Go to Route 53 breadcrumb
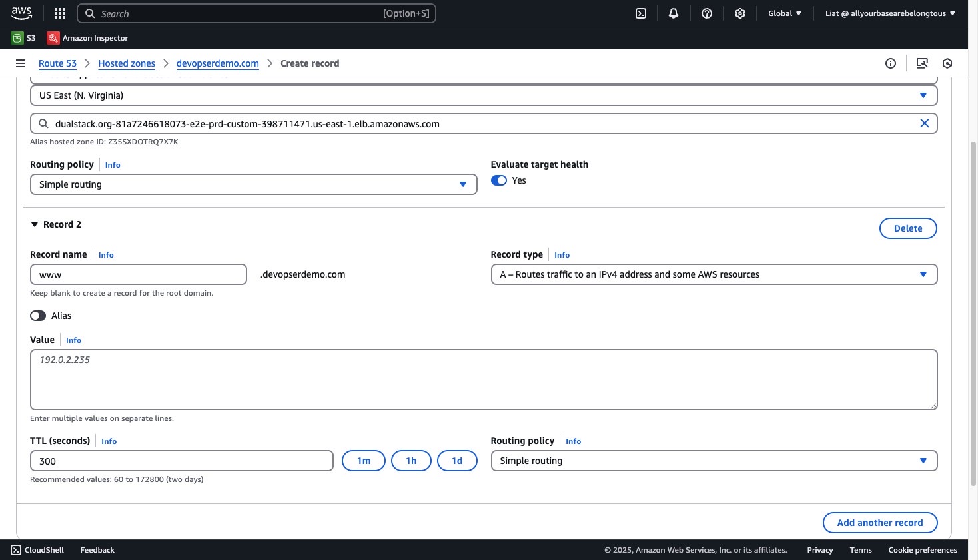The image size is (978, 560). [57, 63]
